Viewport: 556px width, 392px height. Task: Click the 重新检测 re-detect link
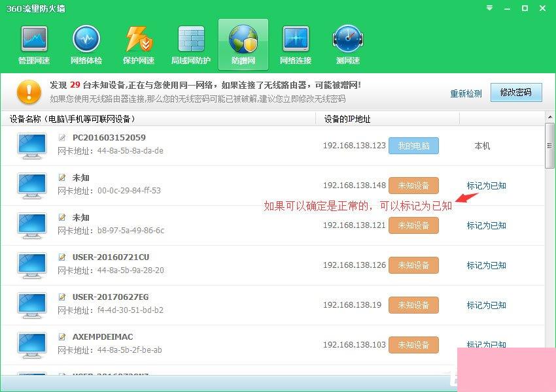point(466,93)
